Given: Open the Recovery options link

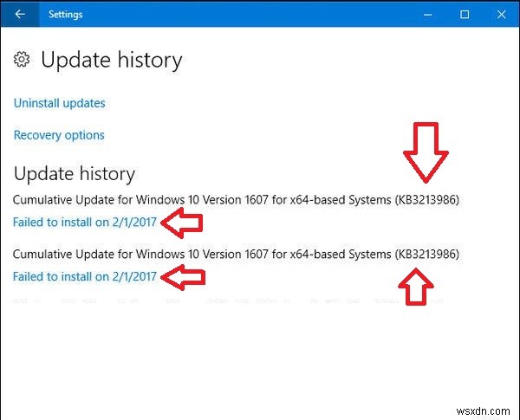Looking at the screenshot, I should coord(59,135).
